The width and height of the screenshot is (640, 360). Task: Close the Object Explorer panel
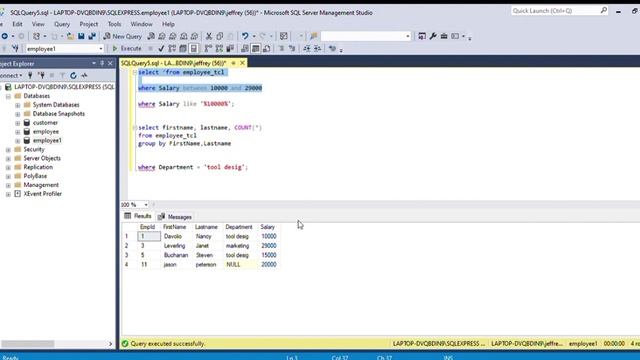(110, 63)
